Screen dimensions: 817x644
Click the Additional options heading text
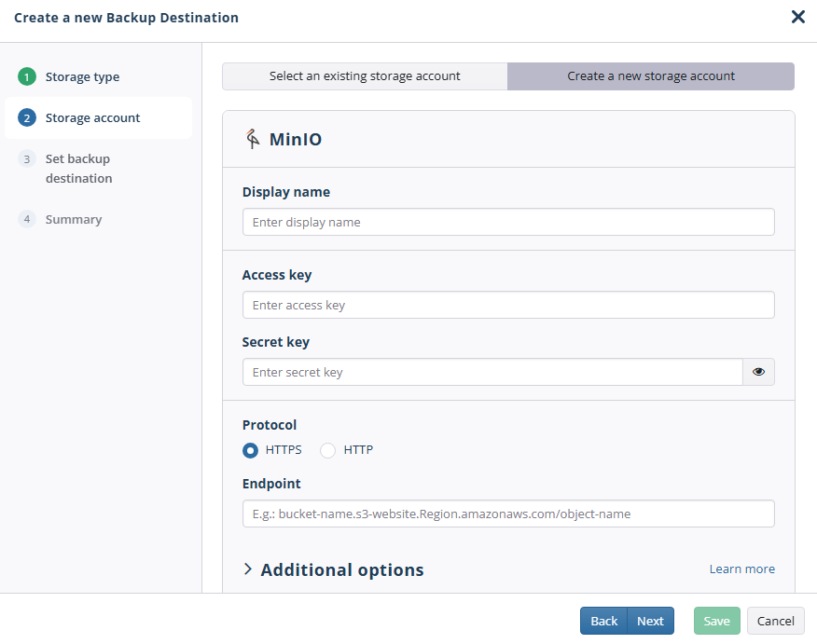pyautogui.click(x=342, y=569)
